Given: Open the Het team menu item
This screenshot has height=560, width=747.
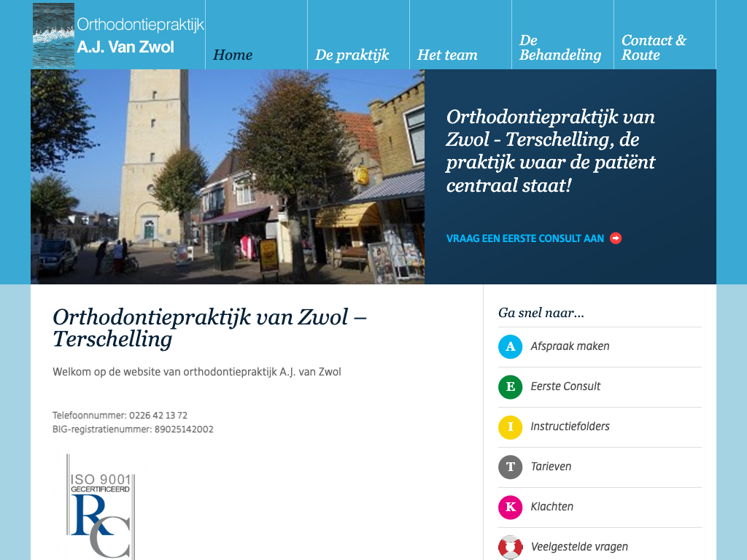Looking at the screenshot, I should click(447, 55).
